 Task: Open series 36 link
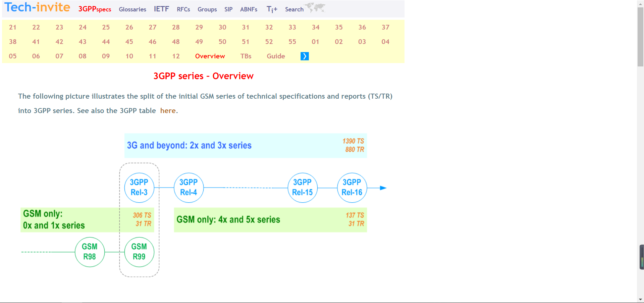[x=362, y=27]
